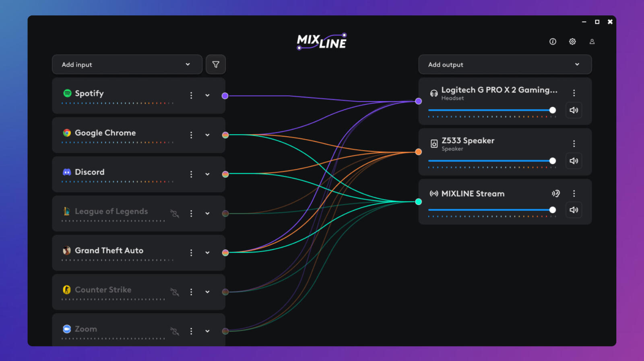Adjust the MIXLINE Stream volume slider
Screen dimensions: 644x361
(492, 210)
